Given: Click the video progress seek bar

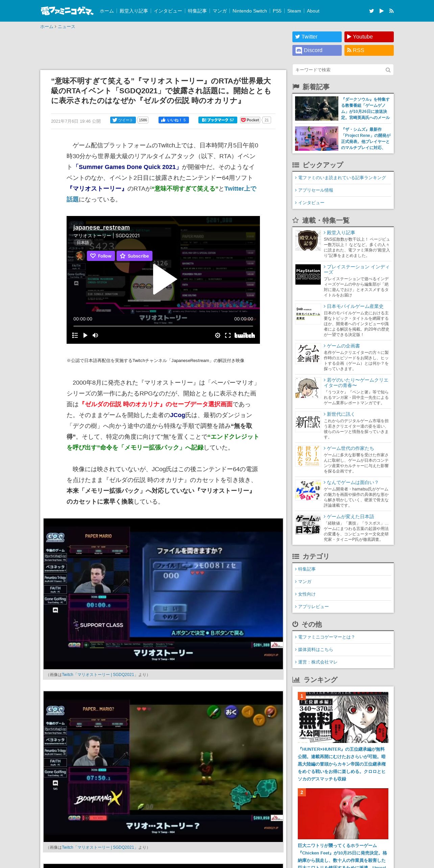Looking at the screenshot, I should tap(163, 326).
